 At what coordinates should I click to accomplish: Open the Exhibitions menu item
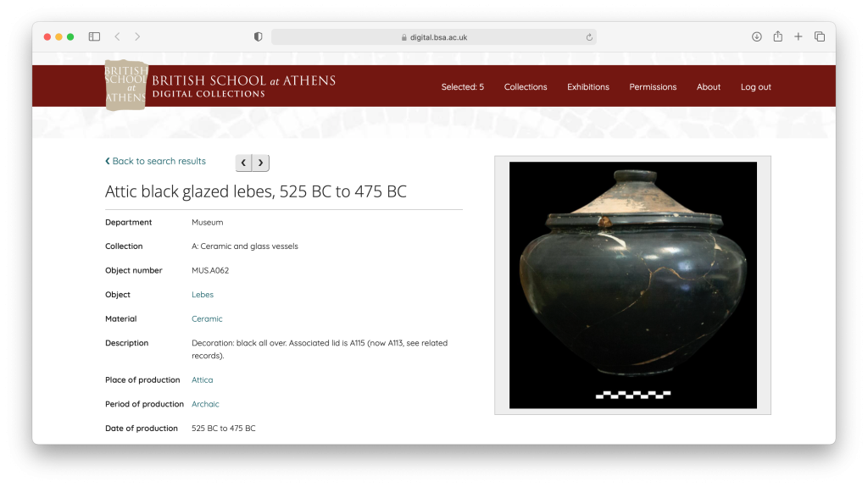tap(588, 87)
